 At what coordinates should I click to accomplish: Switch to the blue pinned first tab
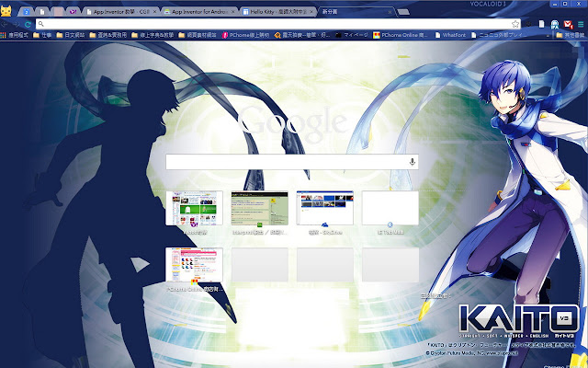tap(27, 12)
